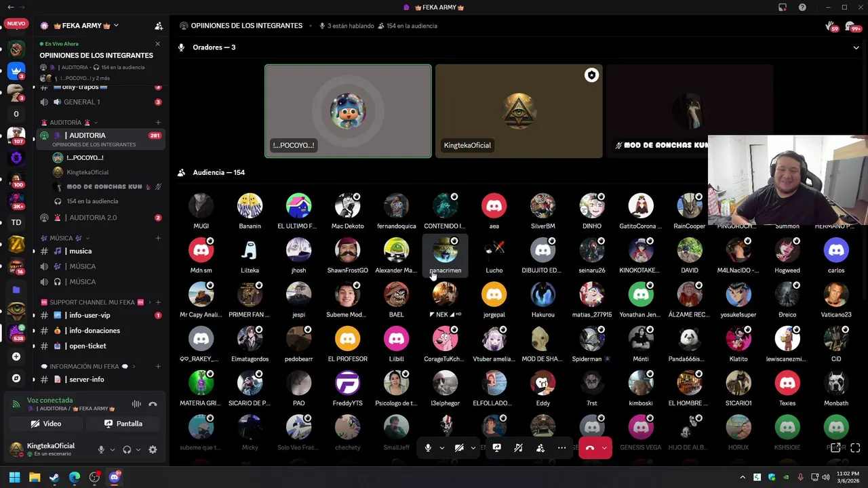Open input device arrow beside user panel microphone

(x=112, y=449)
